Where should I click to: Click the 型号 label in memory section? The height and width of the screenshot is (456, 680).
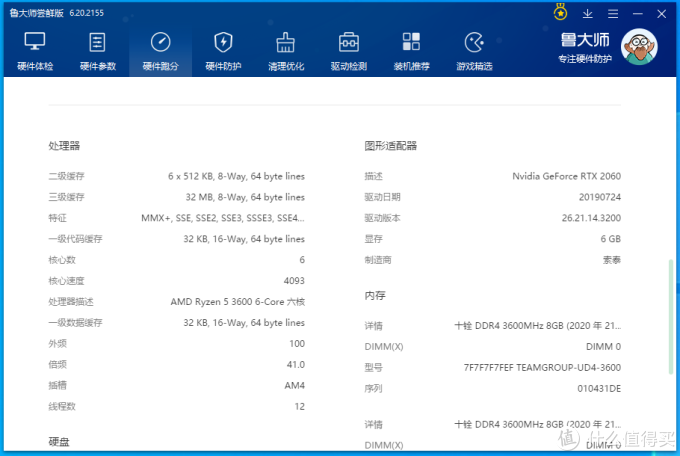coord(373,367)
